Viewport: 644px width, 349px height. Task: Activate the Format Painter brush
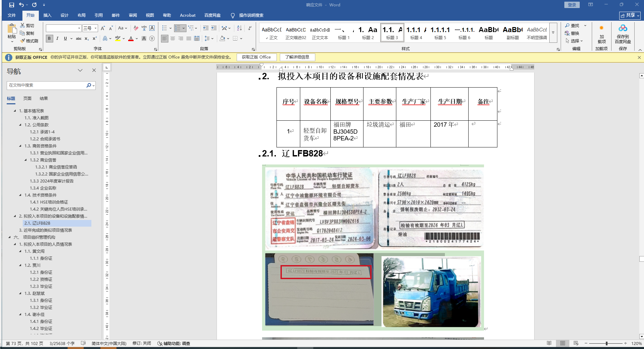tap(29, 41)
